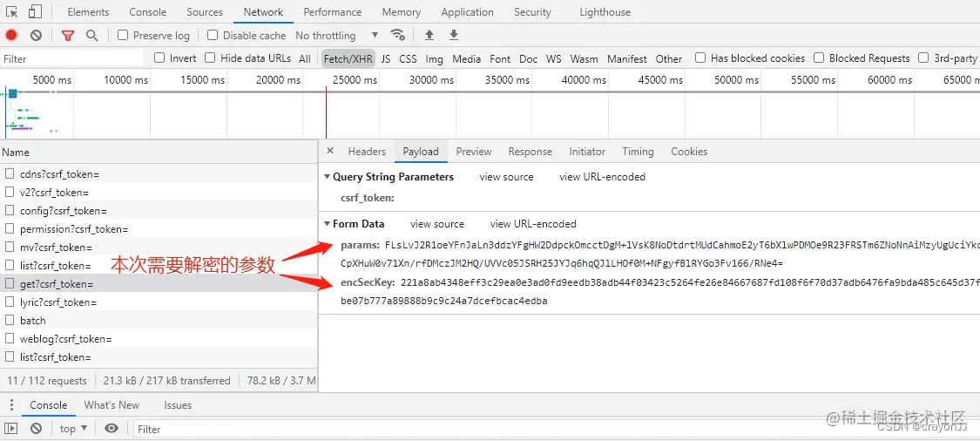Show All request types
980x441 pixels.
tap(304, 58)
